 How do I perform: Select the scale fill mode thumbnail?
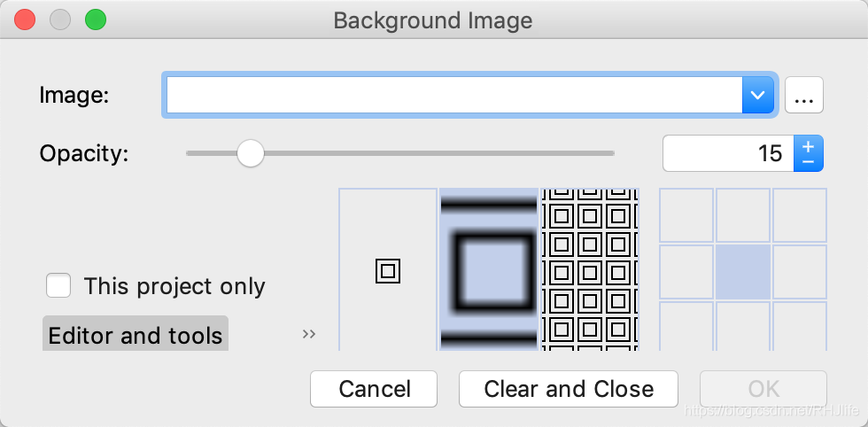(489, 270)
